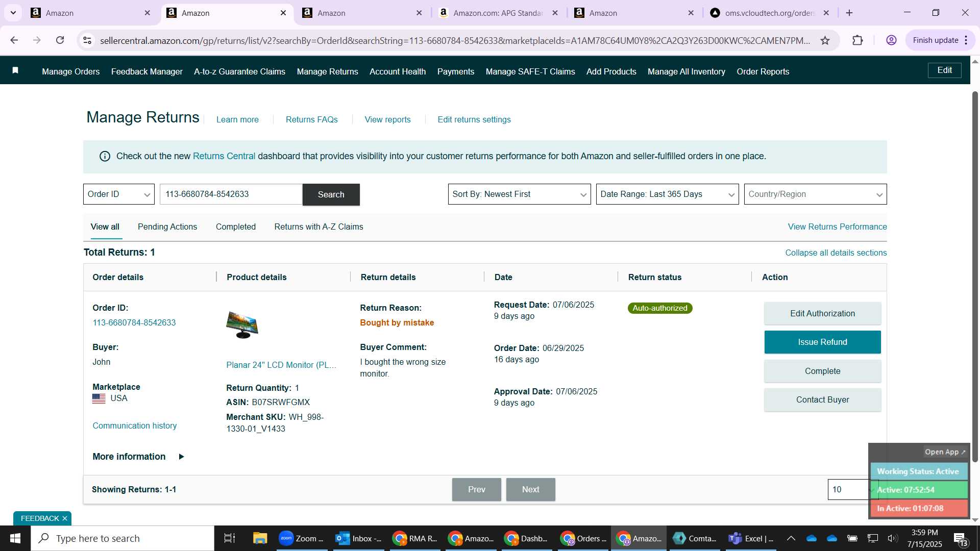Click the bookmark flag icon in Seller Central navbar
The height and width of the screenshot is (551, 980).
pos(15,70)
